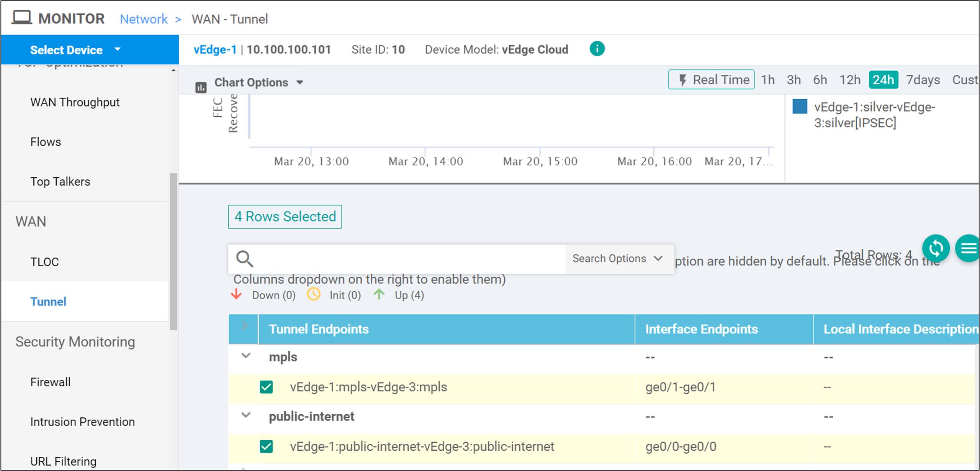This screenshot has width=980, height=471.
Task: Click the green info icon beside vEdge Cloud
Action: pos(596,49)
